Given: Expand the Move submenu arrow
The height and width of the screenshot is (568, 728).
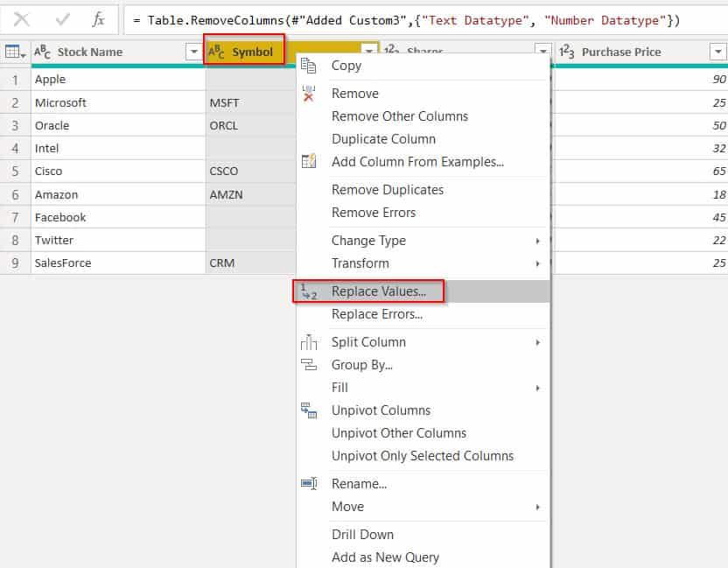Looking at the screenshot, I should tap(537, 507).
